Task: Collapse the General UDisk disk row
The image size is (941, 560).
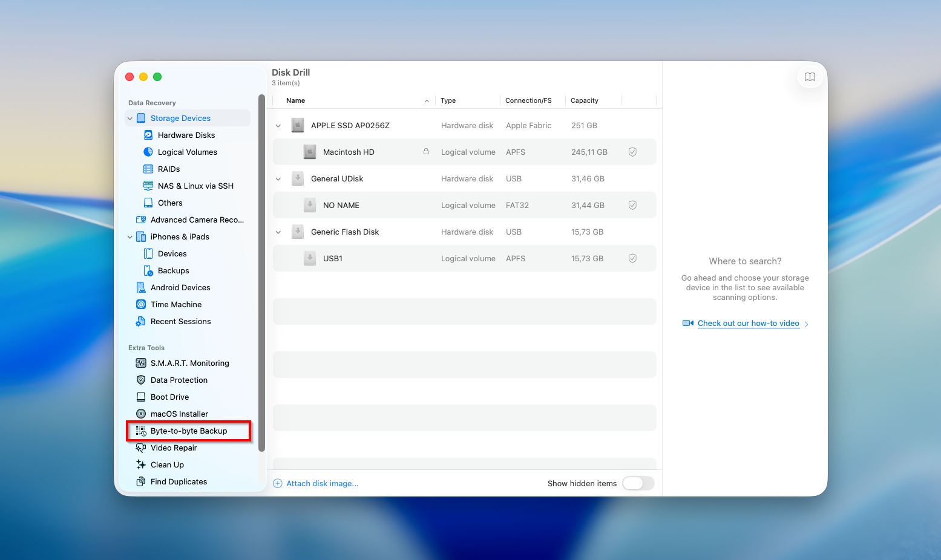Action: (x=278, y=179)
